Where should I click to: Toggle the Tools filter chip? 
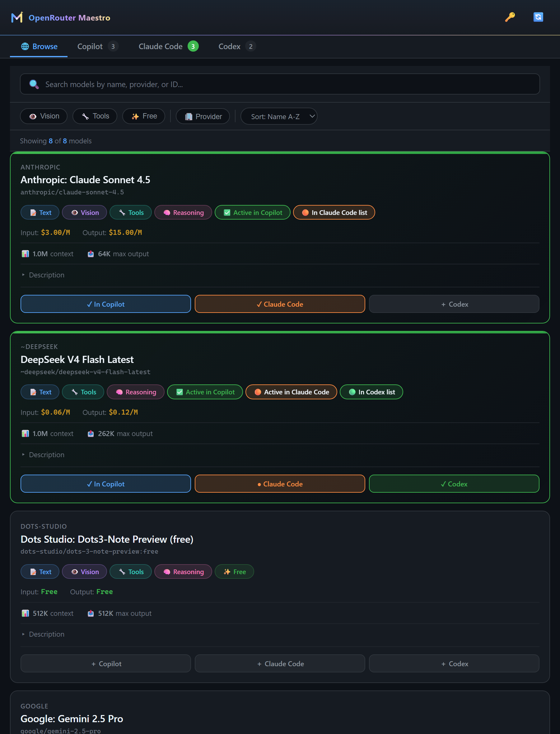pyautogui.click(x=95, y=116)
